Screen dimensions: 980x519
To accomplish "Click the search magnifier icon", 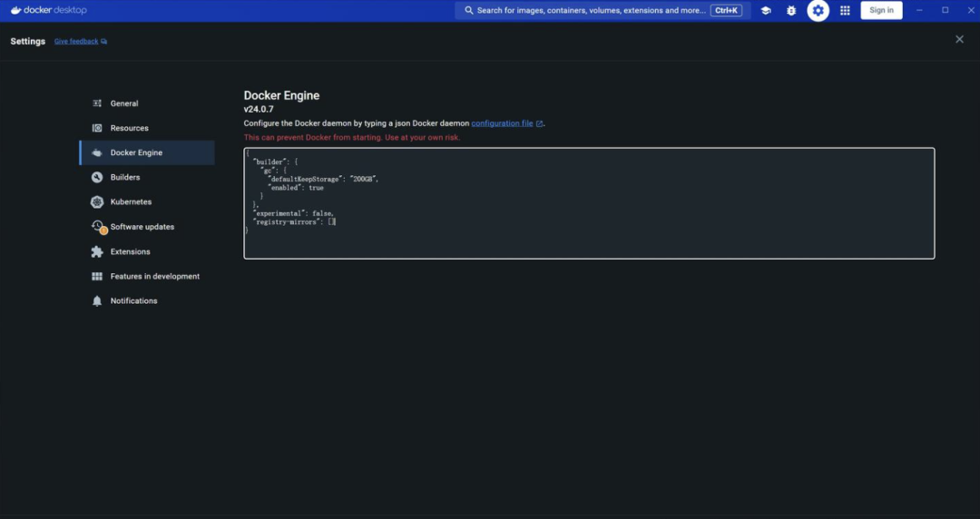I will (x=469, y=11).
